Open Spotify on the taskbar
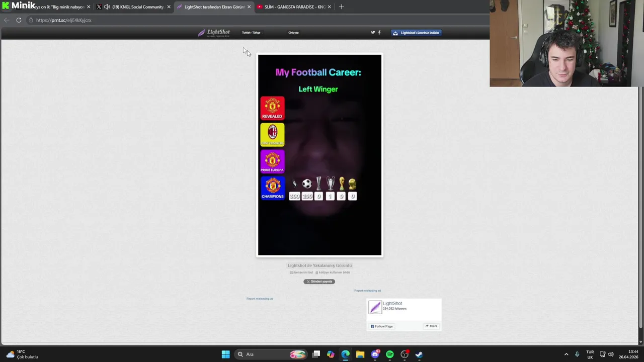This screenshot has width=644, height=362. 389,354
